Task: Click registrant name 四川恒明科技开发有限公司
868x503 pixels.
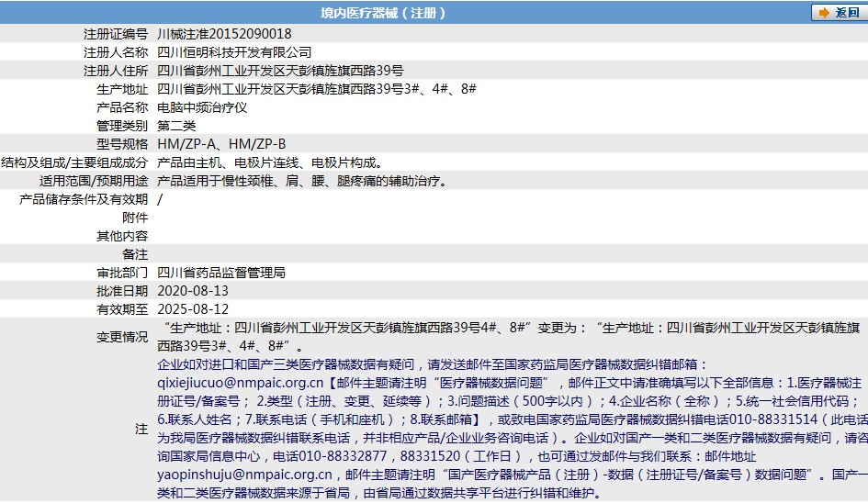Action: pyautogui.click(x=234, y=52)
